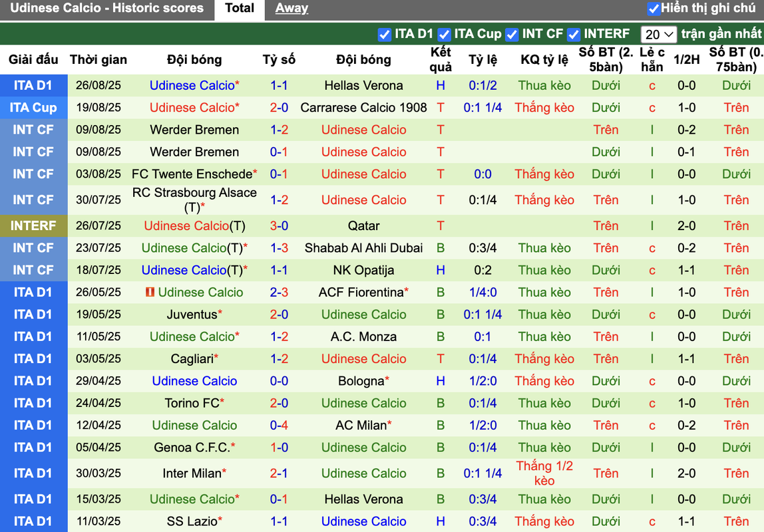Screen dimensions: 764x532
Task: Click the 0:2 odds in NK Opatija row
Action: point(482,270)
